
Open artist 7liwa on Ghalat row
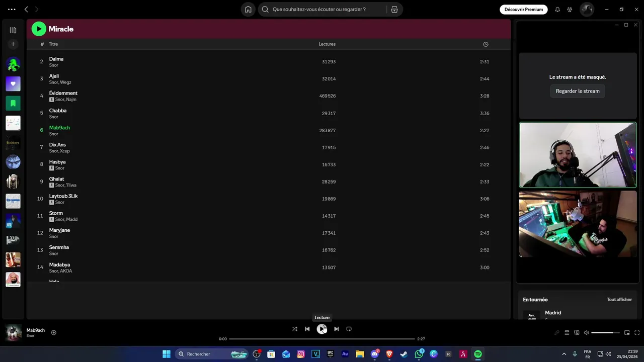(71, 186)
